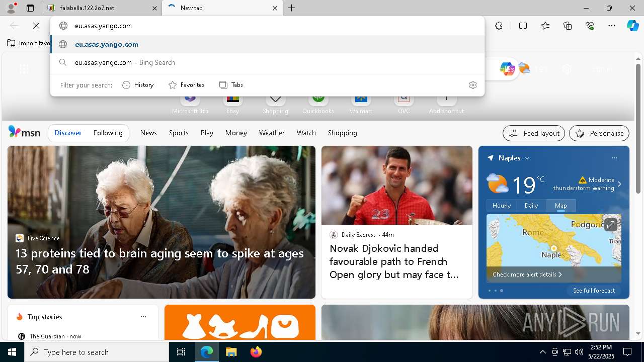Screen dimensions: 644x362
Task: Open the News category
Action: (x=148, y=133)
